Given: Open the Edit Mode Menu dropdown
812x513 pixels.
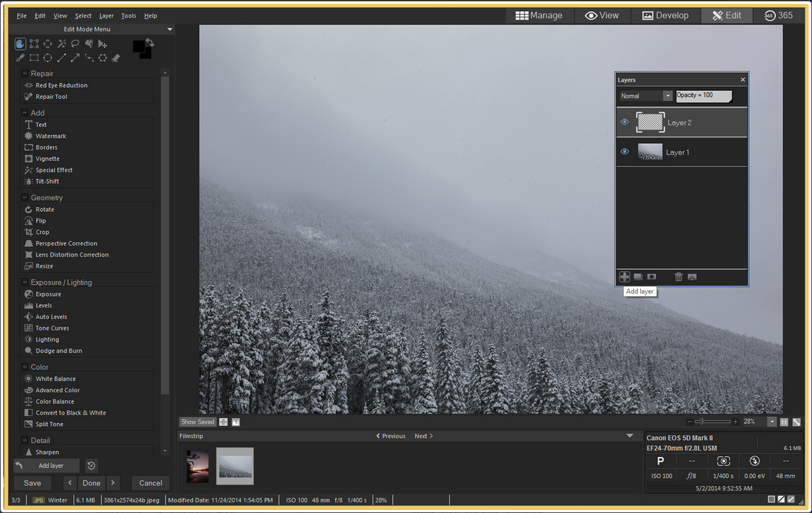Looking at the screenshot, I should coord(170,29).
